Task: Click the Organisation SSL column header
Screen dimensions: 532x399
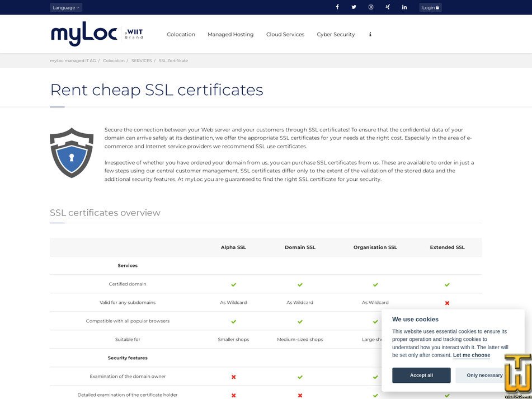Action: pos(375,247)
